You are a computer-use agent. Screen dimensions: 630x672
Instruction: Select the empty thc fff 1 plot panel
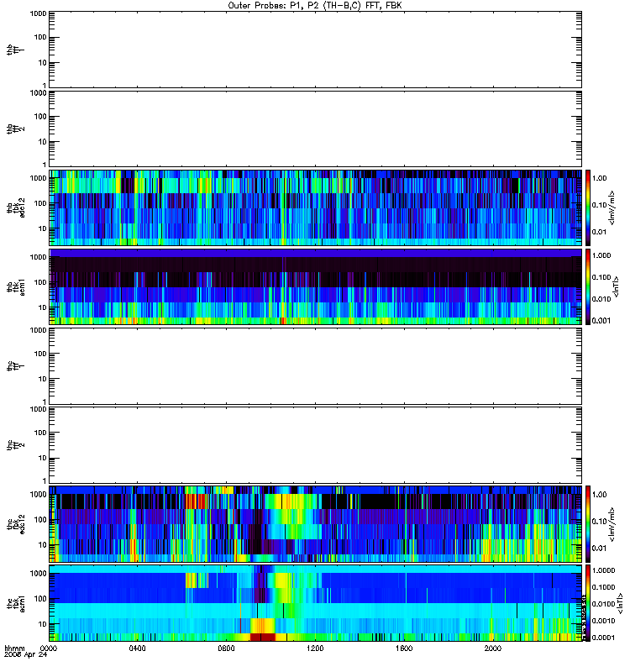(x=316, y=366)
